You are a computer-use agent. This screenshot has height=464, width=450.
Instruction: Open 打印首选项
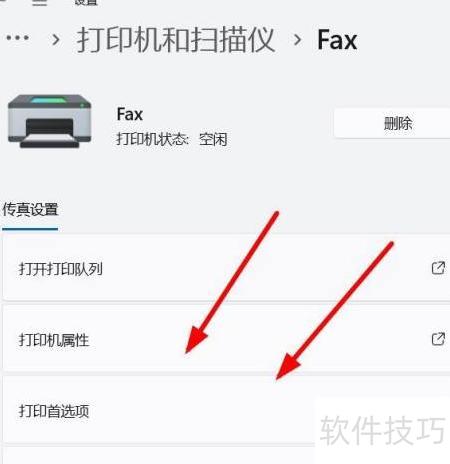click(x=226, y=410)
